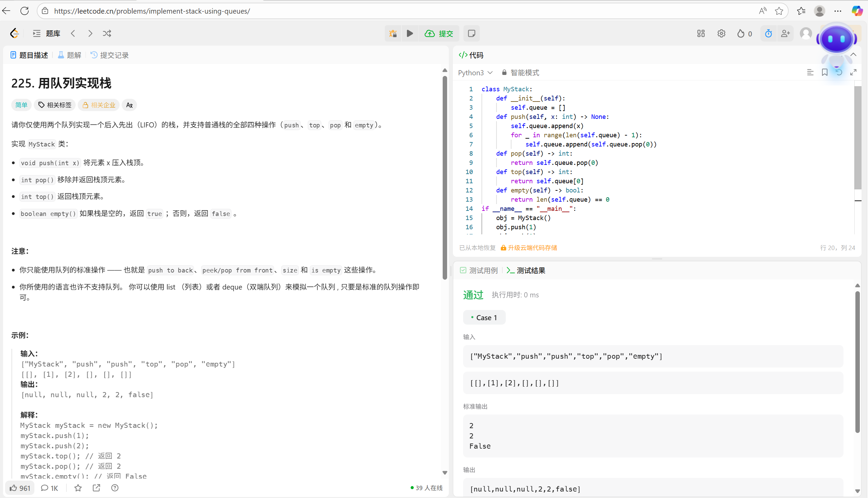This screenshot has width=868, height=498.
Task: Toggle the 智能模式 lock mode
Action: (x=520, y=73)
